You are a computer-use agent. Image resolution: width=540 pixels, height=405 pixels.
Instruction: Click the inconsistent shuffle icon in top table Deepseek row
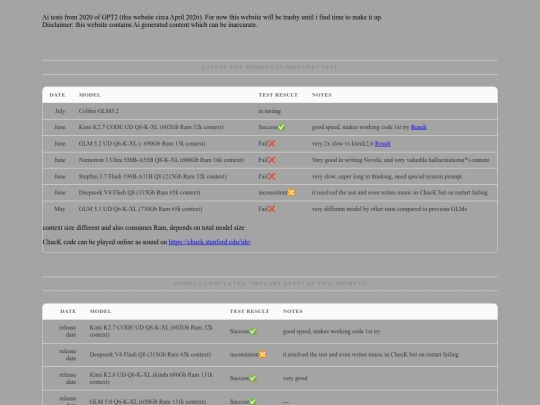[291, 193]
